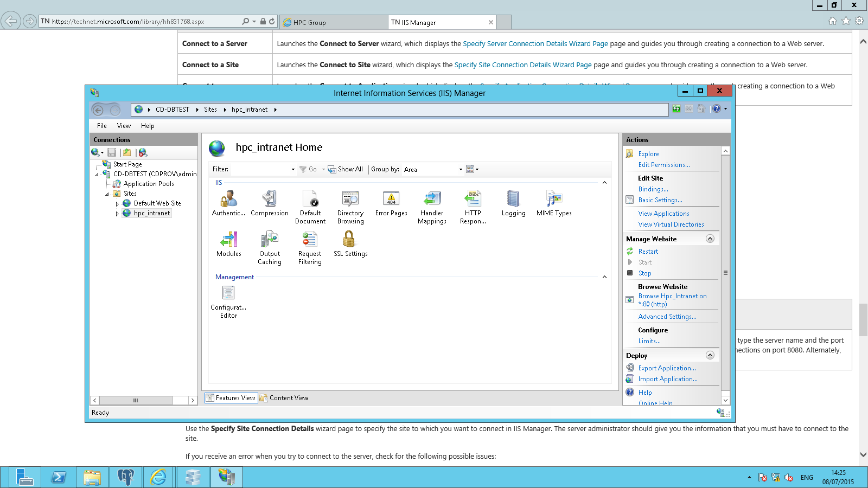Click the Export Application link

pyautogui.click(x=667, y=368)
